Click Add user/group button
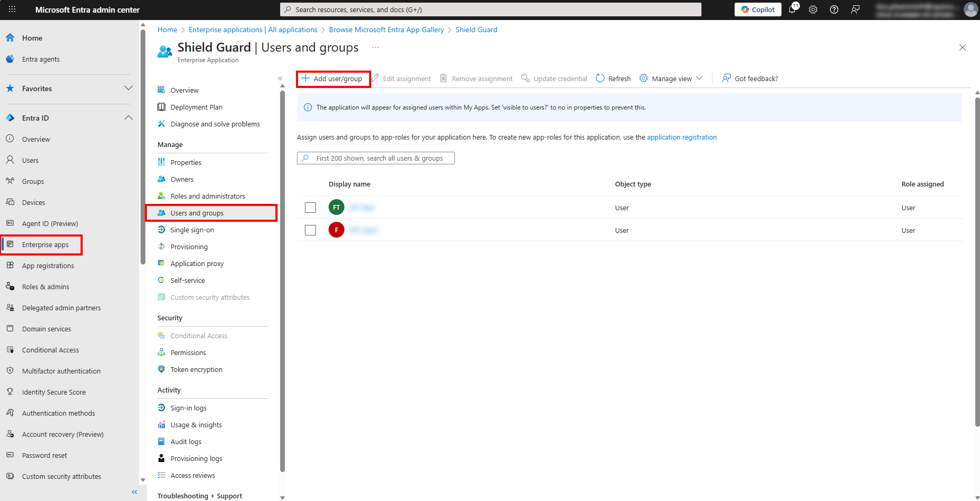The height and width of the screenshot is (501, 980). click(333, 79)
